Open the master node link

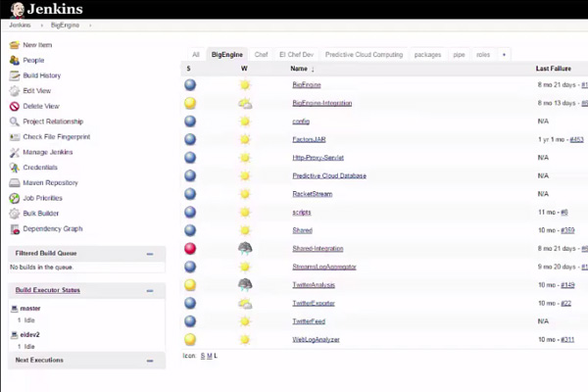(30, 309)
